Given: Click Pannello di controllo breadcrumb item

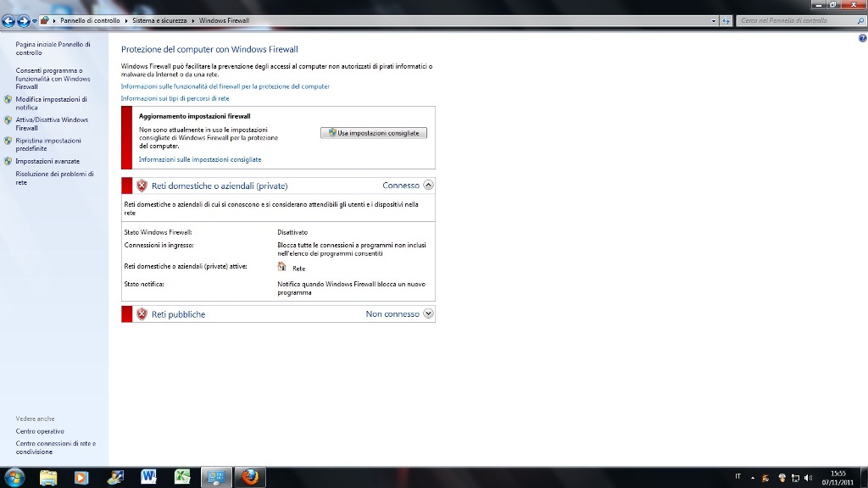Looking at the screenshot, I should [90, 20].
